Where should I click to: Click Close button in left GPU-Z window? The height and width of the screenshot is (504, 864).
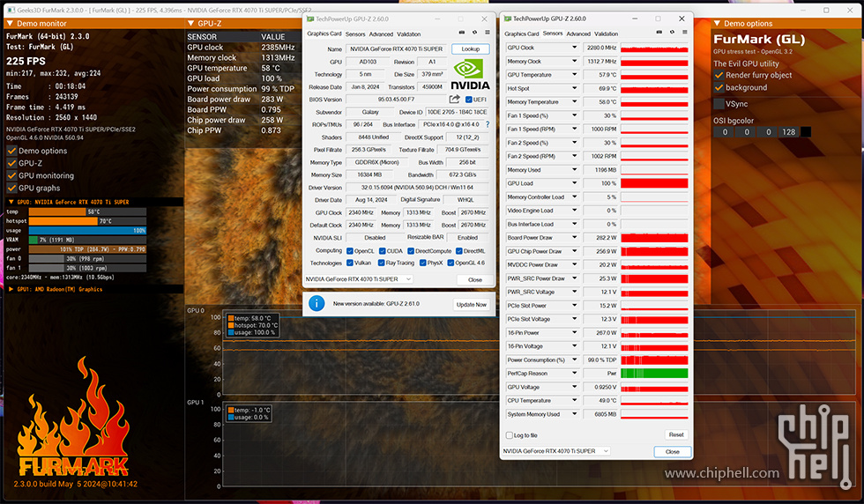coord(475,280)
